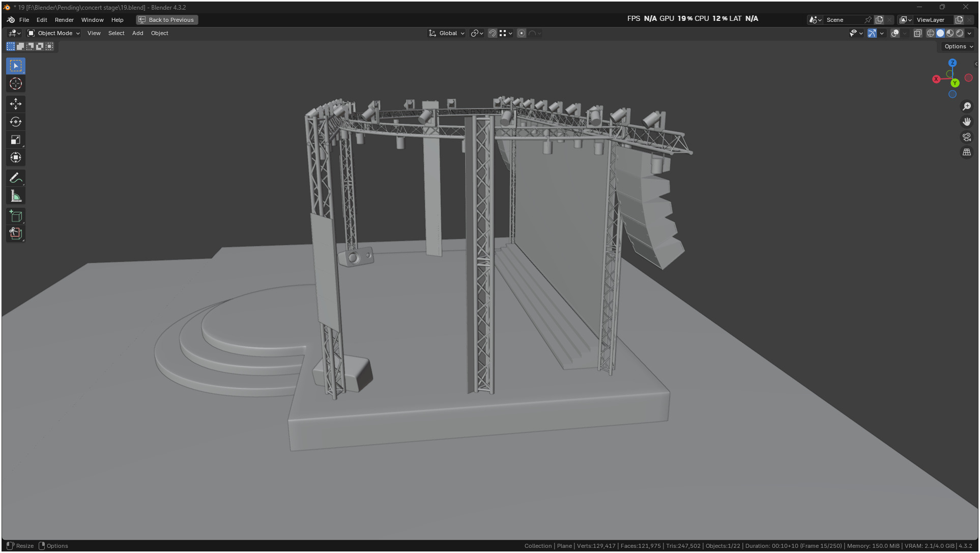
Task: Expand Global transform orientation dropdown
Action: click(x=447, y=33)
